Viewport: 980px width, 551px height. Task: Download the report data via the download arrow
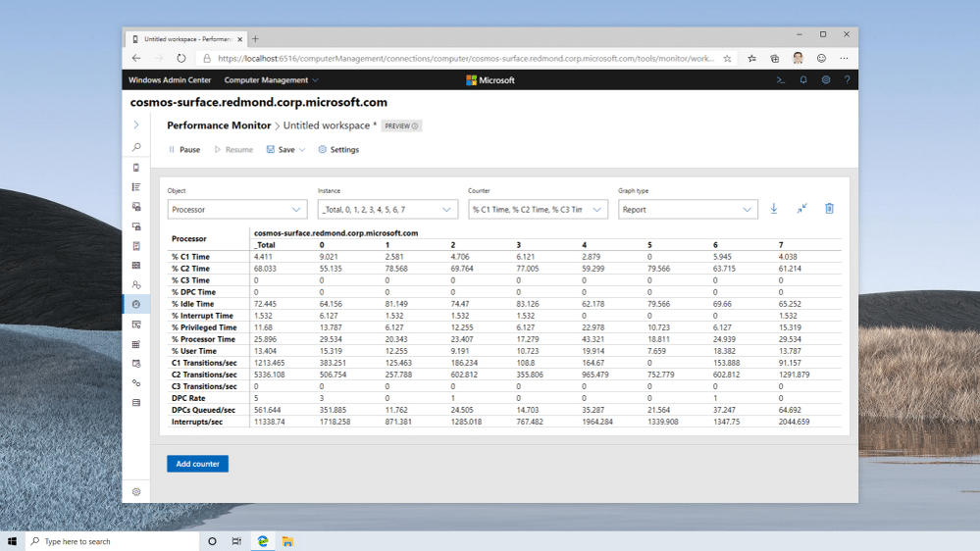coord(773,209)
